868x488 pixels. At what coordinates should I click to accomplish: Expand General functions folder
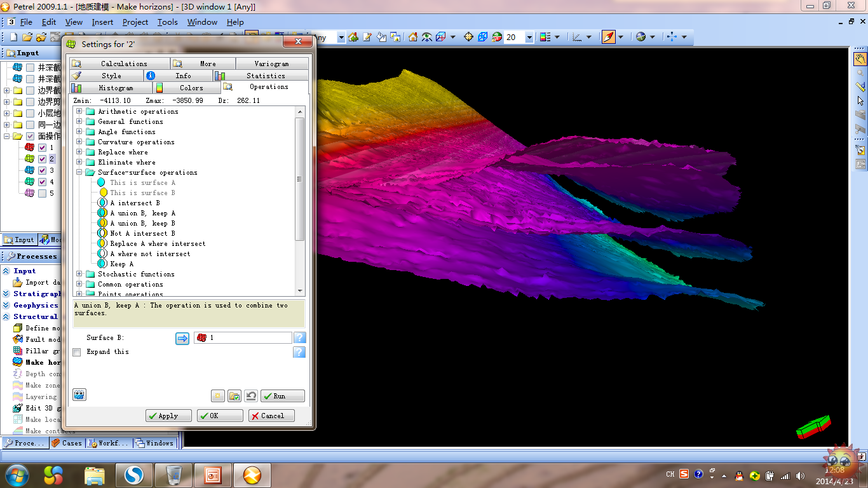pyautogui.click(x=79, y=121)
